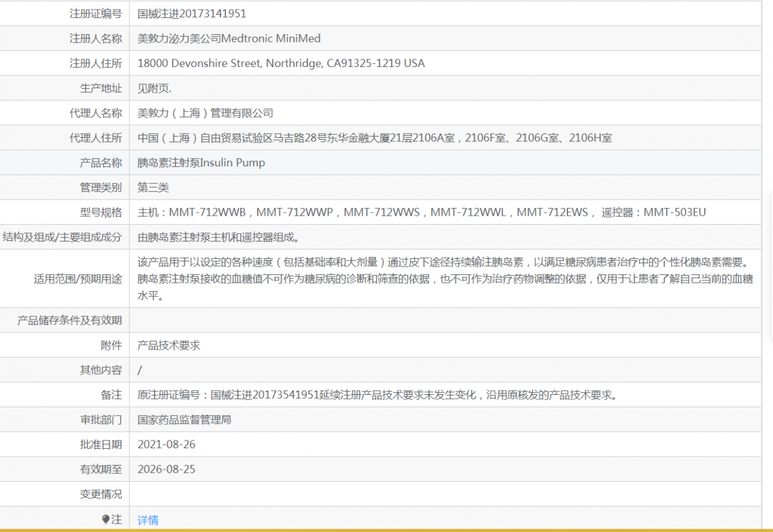Screen dimensions: 773x532
Task: Click the 代理人名称 row label
Action: click(95, 113)
